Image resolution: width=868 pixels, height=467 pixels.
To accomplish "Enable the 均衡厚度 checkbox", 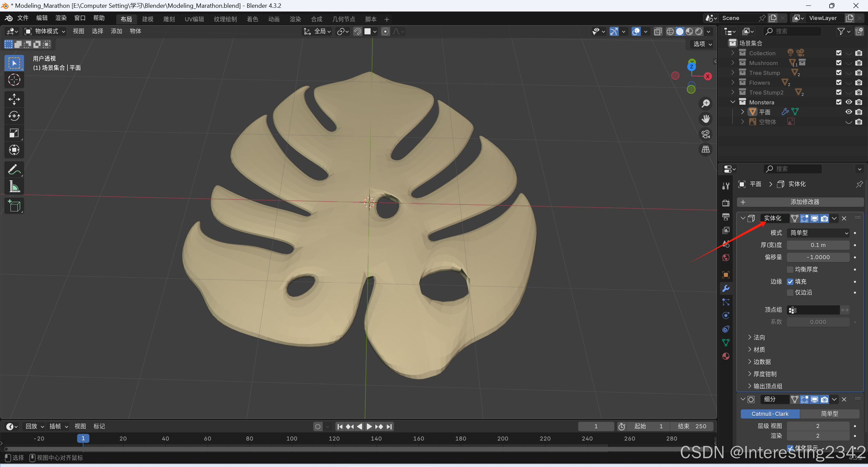I will coord(790,269).
